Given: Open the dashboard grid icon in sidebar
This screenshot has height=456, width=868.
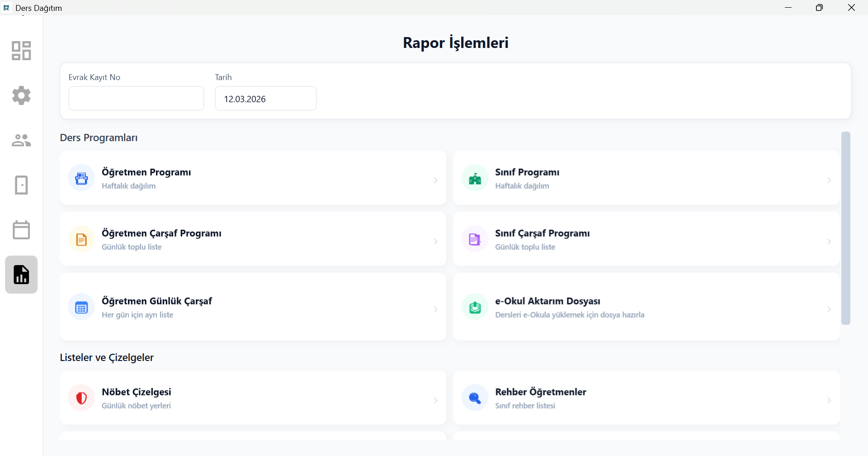Looking at the screenshot, I should (21, 51).
